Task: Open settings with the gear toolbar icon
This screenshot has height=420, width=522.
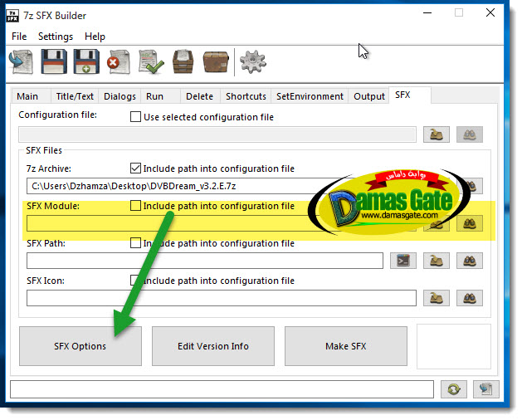Action: click(x=253, y=62)
